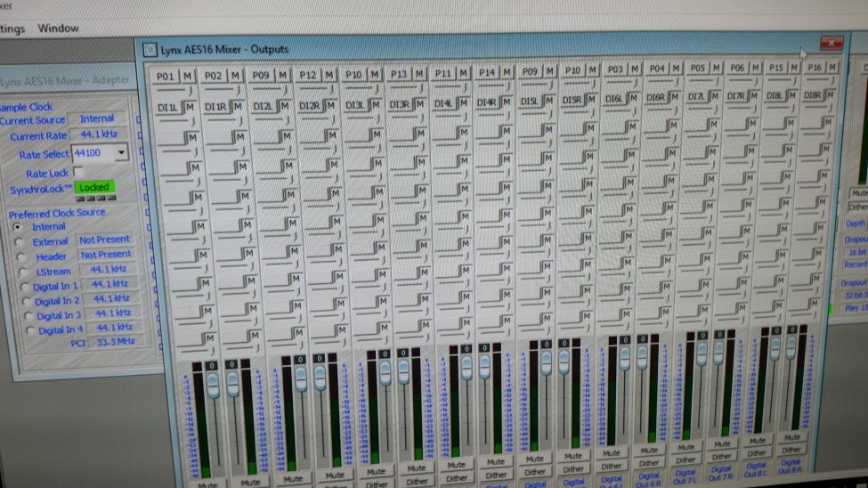Select Internal as preferred clock source
Image resolution: width=868 pixels, height=488 pixels.
pos(17,226)
